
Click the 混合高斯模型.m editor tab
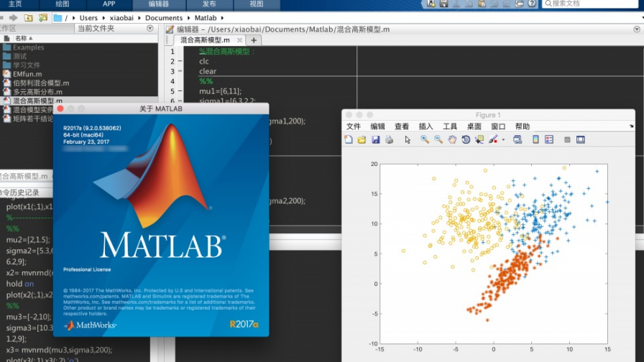pyautogui.click(x=205, y=40)
